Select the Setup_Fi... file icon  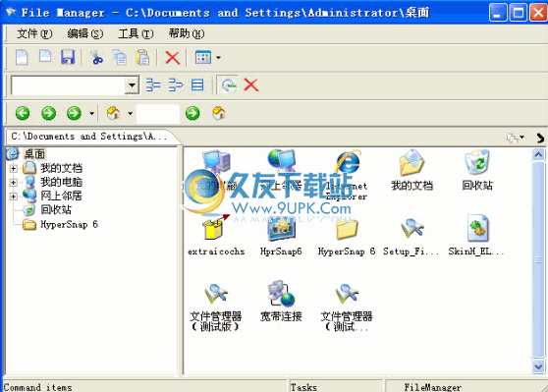click(x=411, y=228)
